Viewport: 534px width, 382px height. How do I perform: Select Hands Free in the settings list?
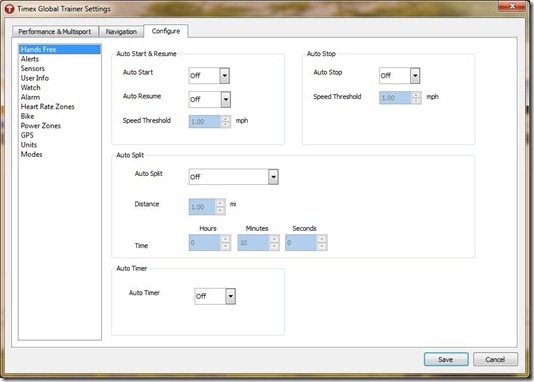[60, 49]
